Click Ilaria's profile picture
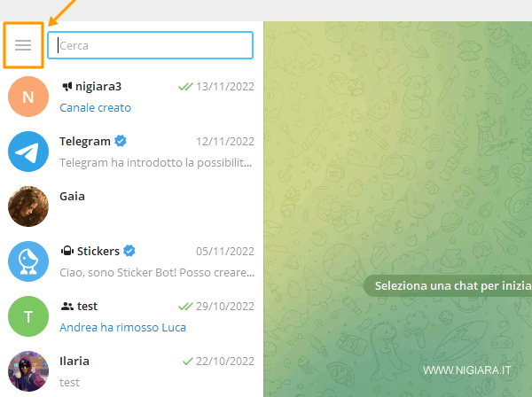Screen dimensions: 532x397 [x=28, y=371]
